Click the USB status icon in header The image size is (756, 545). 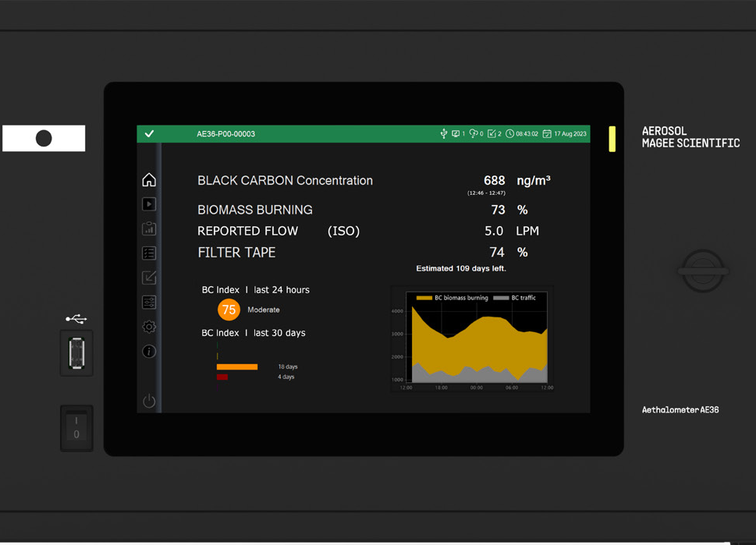pos(443,134)
